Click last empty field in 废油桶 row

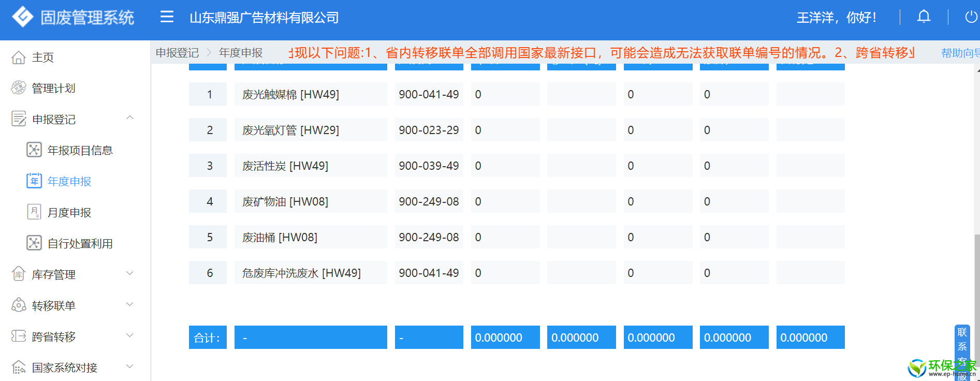[x=811, y=237]
